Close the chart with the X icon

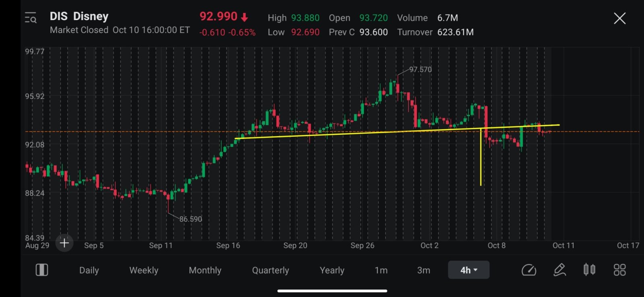pos(619,18)
